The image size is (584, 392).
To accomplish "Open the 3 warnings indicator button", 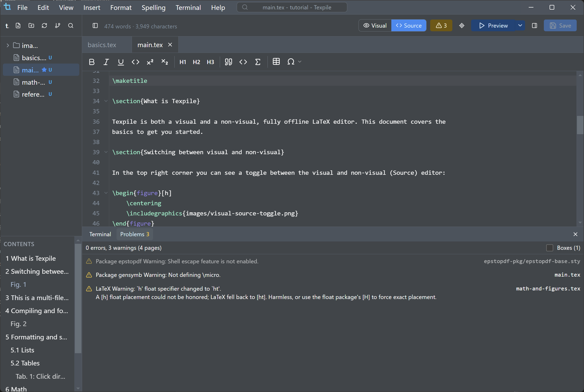I will coord(441,26).
